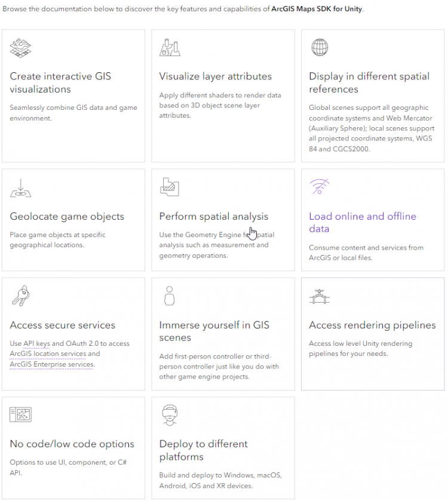Click the hatched polygon spatial analysis icon

click(170, 187)
